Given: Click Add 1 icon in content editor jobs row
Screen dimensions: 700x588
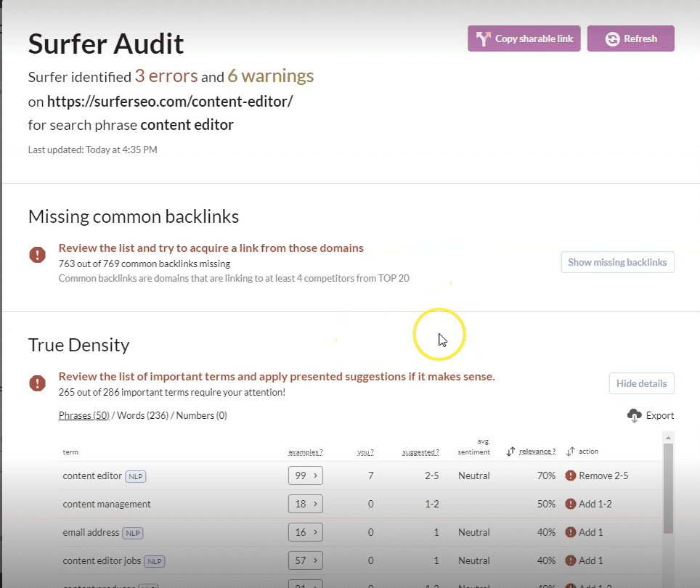Looking at the screenshot, I should point(570,560).
